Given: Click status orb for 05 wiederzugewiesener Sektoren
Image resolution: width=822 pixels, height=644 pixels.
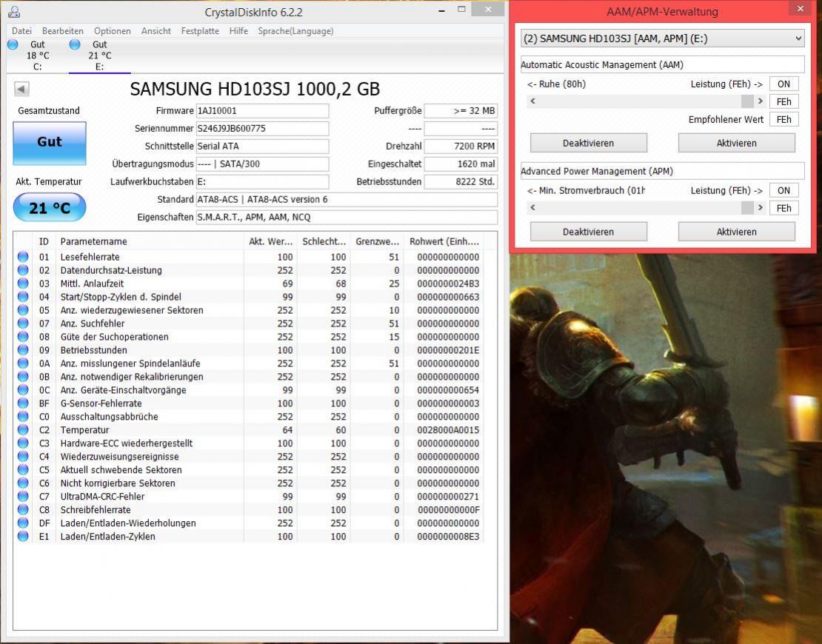Looking at the screenshot, I should click(x=23, y=310).
